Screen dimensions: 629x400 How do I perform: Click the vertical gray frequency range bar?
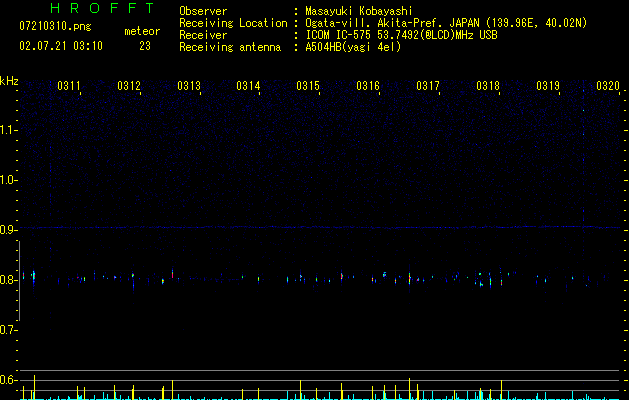(x=19, y=280)
